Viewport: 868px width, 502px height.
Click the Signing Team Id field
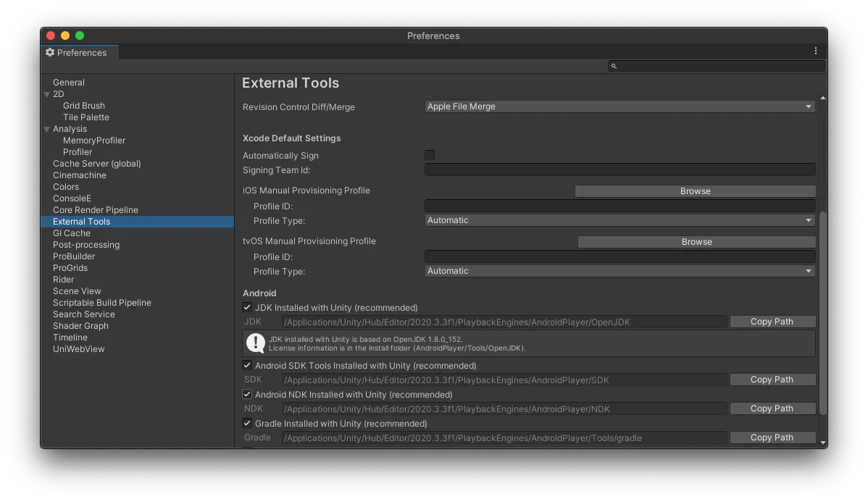pos(620,170)
